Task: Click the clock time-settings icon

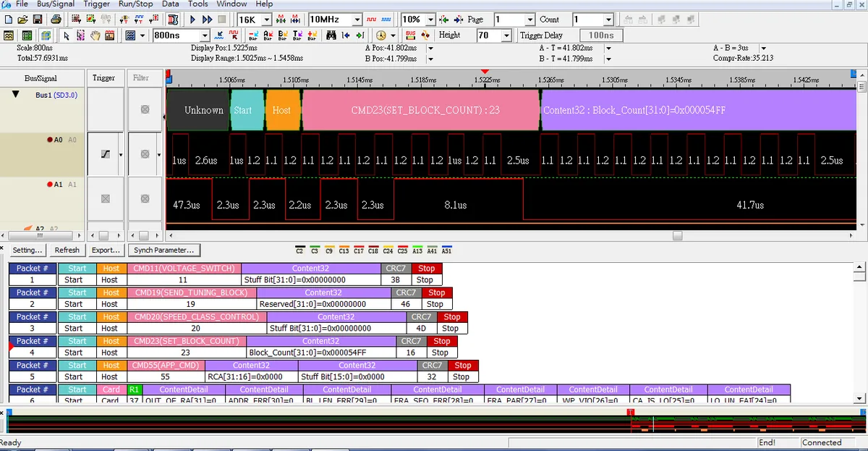Action: 381,35
